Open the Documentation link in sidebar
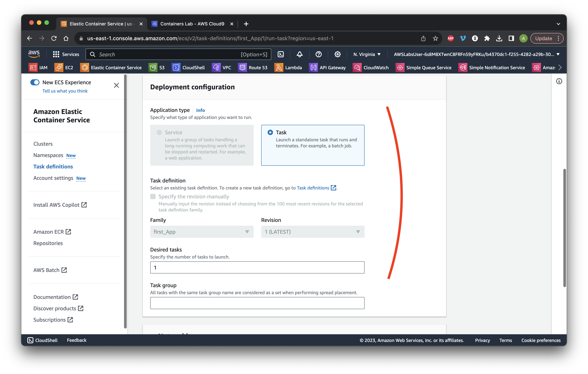The width and height of the screenshot is (588, 374). click(x=56, y=297)
